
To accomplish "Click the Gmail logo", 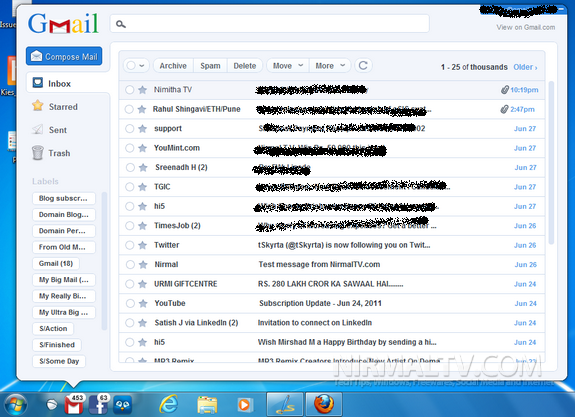I will pos(63,23).
